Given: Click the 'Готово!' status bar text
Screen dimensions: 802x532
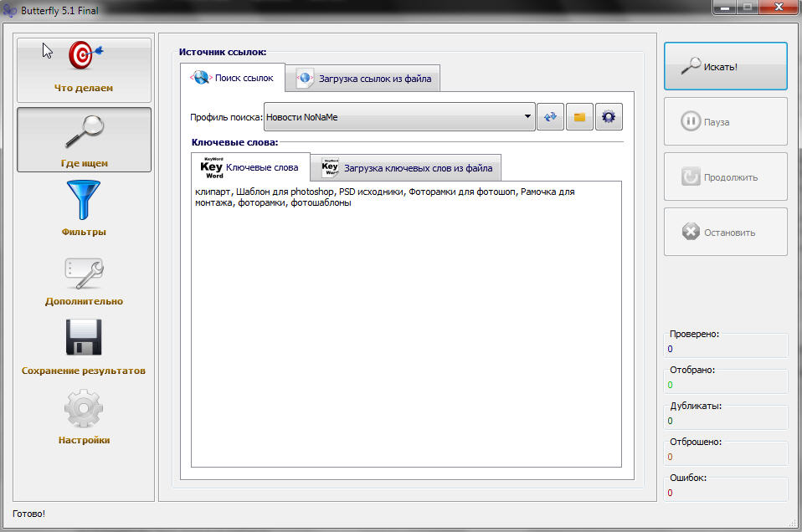Looking at the screenshot, I should coord(28,514).
